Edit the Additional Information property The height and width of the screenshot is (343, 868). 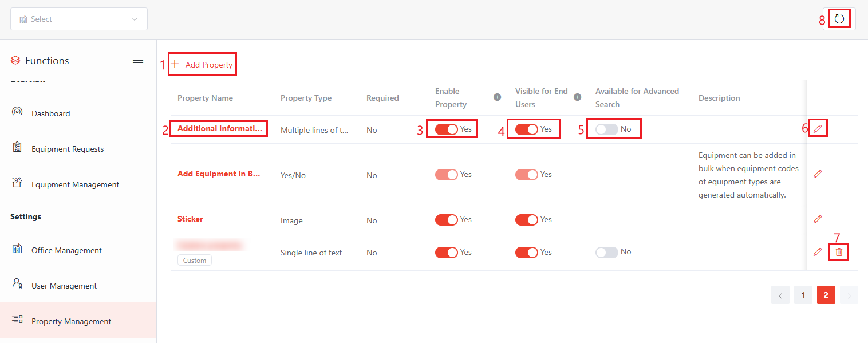point(818,129)
